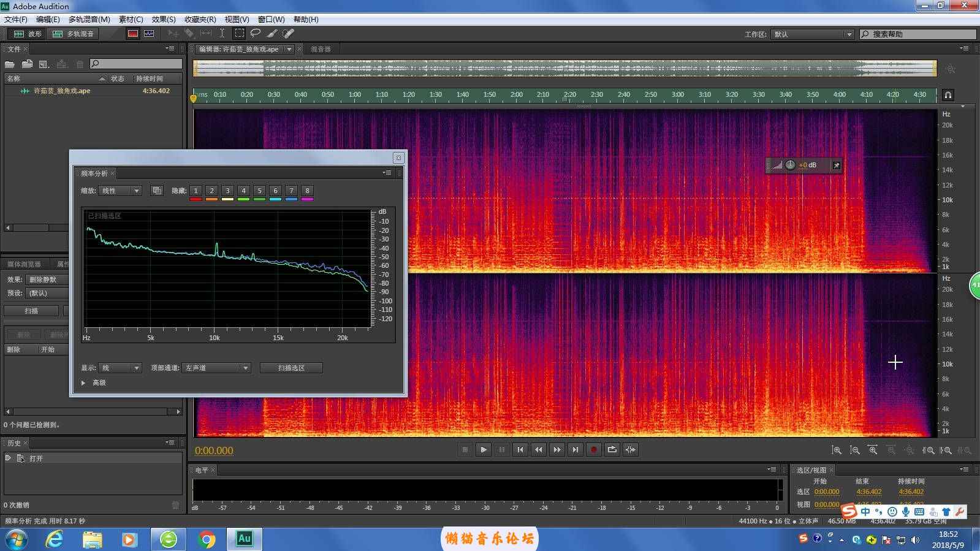Screen dimensions: 980x551
Task: Toggle hold button 4 in frequency analysis
Action: click(x=243, y=191)
